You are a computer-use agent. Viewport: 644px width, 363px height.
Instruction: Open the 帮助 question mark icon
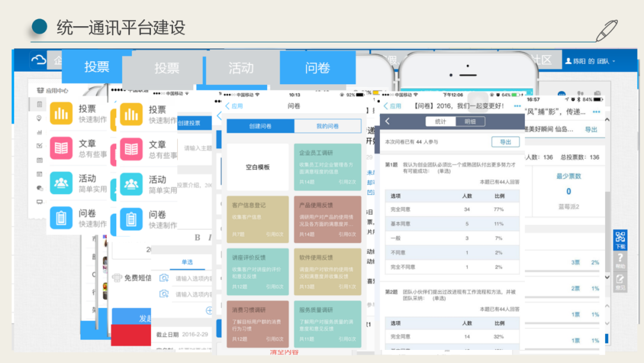pos(620,261)
